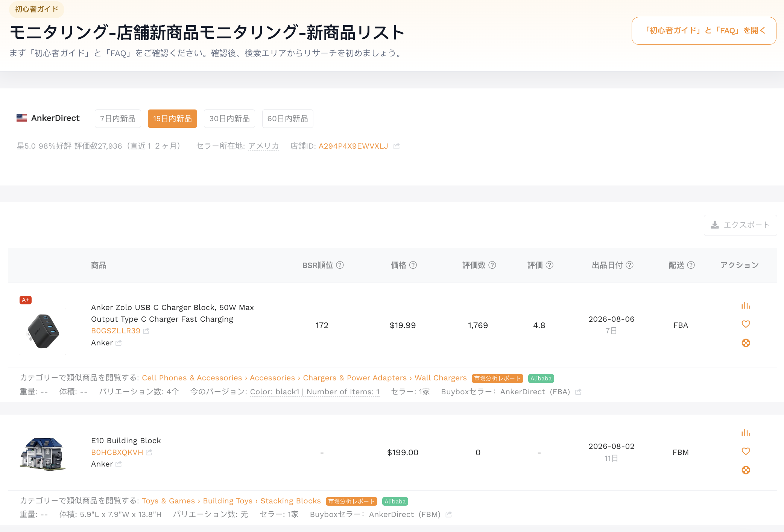The width and height of the screenshot is (784, 532).
Task: Click 出品日付 column help icon
Action: (629, 265)
